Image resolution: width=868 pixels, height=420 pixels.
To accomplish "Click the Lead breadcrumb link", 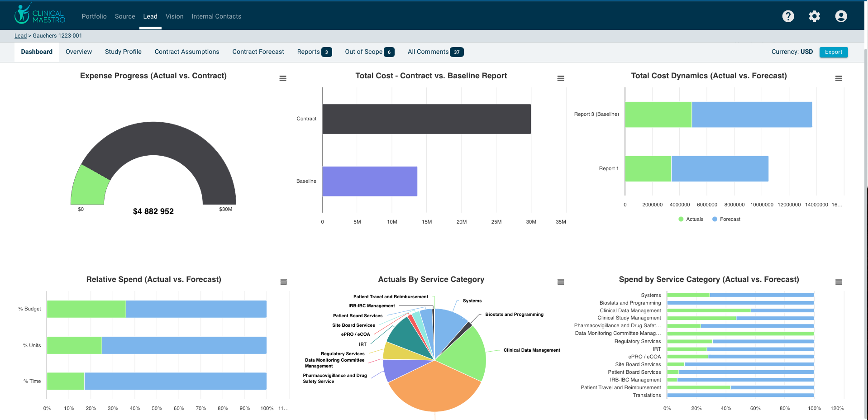I will coord(20,36).
